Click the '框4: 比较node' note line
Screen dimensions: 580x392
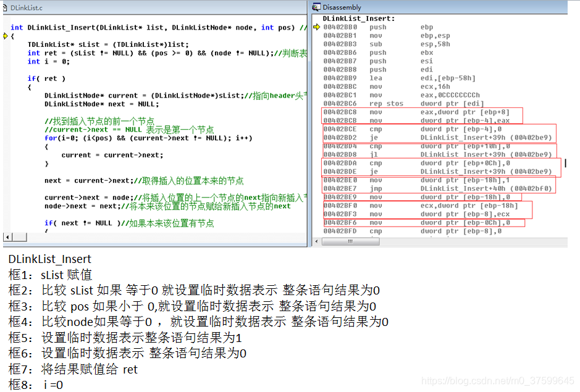pyautogui.click(x=198, y=322)
